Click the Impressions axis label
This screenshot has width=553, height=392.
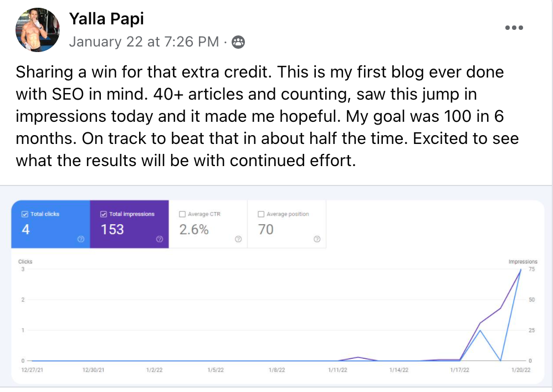tap(523, 261)
